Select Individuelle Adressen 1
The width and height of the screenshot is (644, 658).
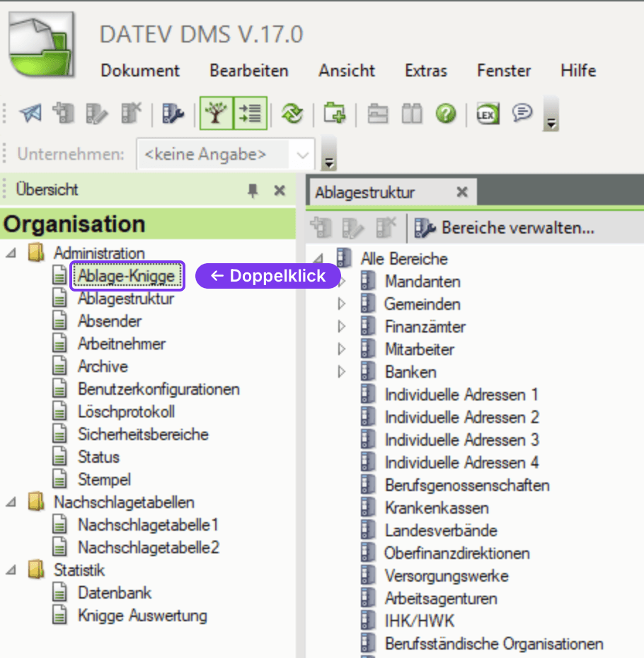[461, 395]
